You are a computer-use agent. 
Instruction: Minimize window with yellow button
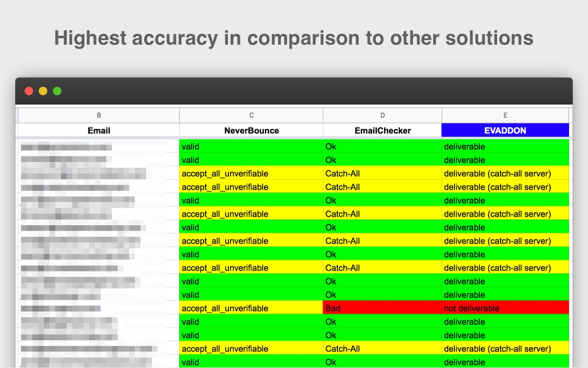(x=43, y=91)
